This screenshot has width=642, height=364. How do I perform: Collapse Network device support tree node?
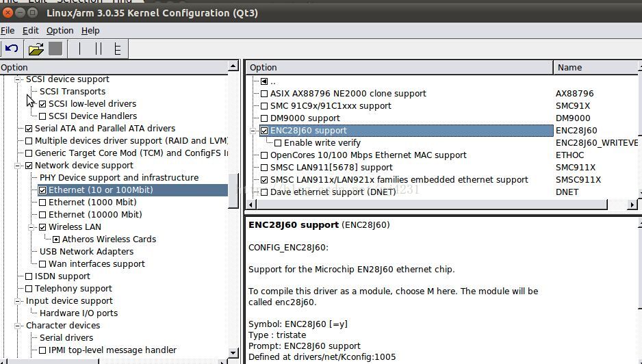(x=18, y=166)
